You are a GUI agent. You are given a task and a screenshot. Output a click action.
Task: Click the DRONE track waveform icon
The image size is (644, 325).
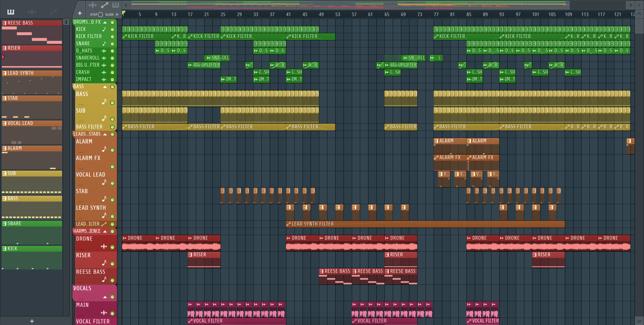click(104, 247)
